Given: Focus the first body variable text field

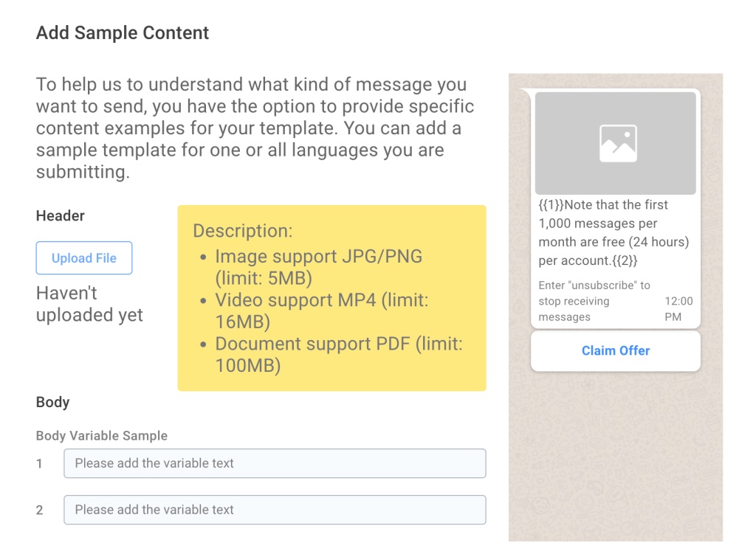Looking at the screenshot, I should coord(275,463).
